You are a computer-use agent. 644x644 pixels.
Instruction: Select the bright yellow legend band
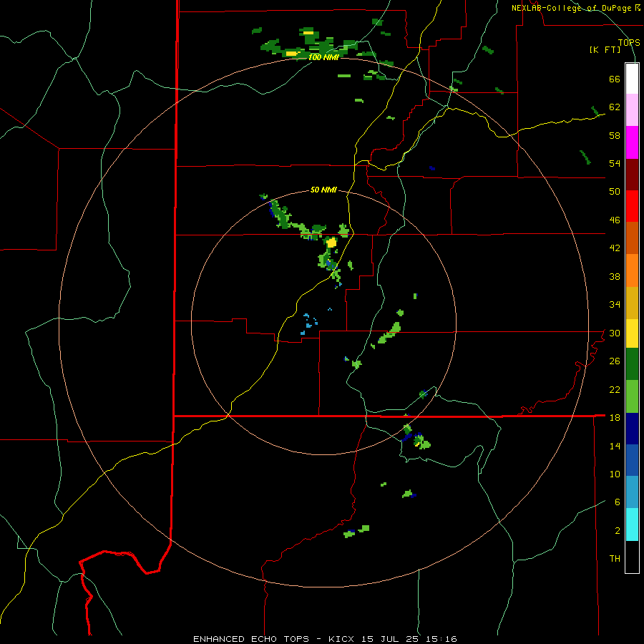tap(632, 333)
